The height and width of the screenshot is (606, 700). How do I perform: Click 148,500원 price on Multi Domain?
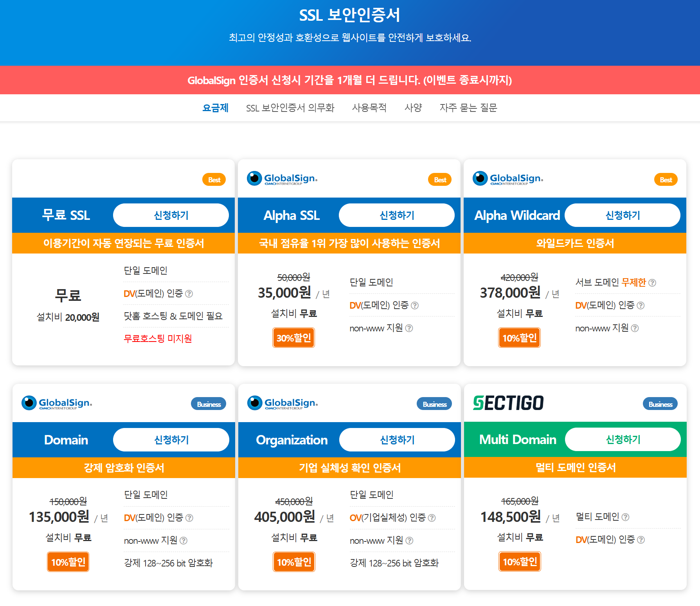click(x=511, y=517)
